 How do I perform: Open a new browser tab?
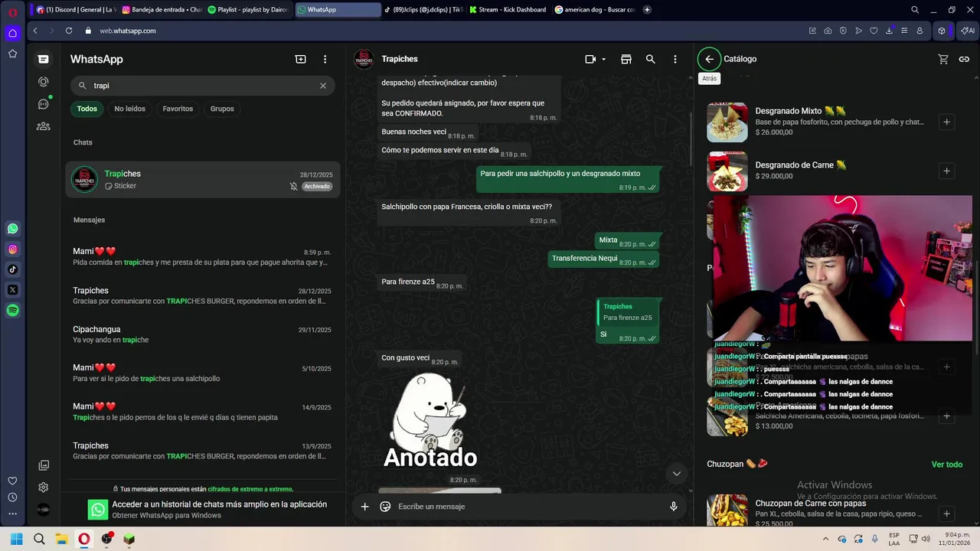click(x=647, y=10)
